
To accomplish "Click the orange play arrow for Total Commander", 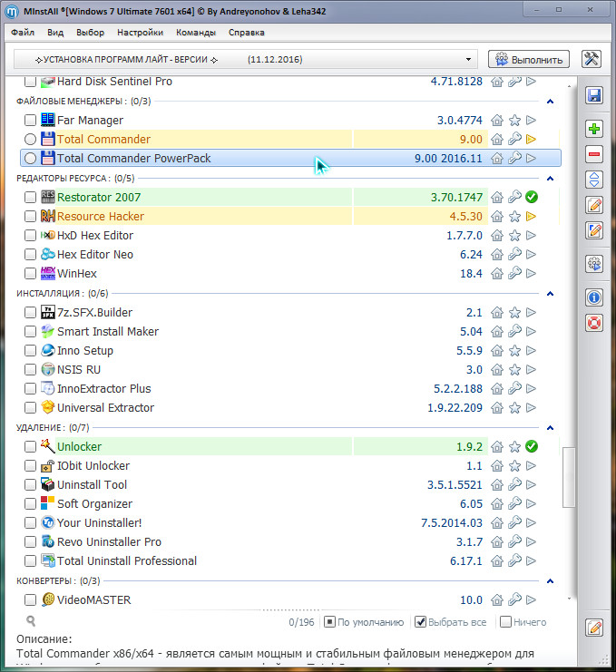I will [531, 140].
